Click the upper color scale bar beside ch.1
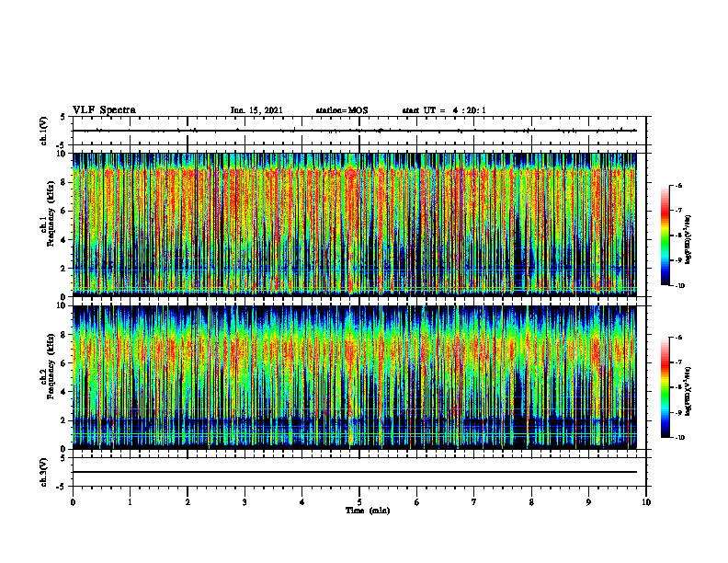The image size is (728, 563). click(665, 236)
